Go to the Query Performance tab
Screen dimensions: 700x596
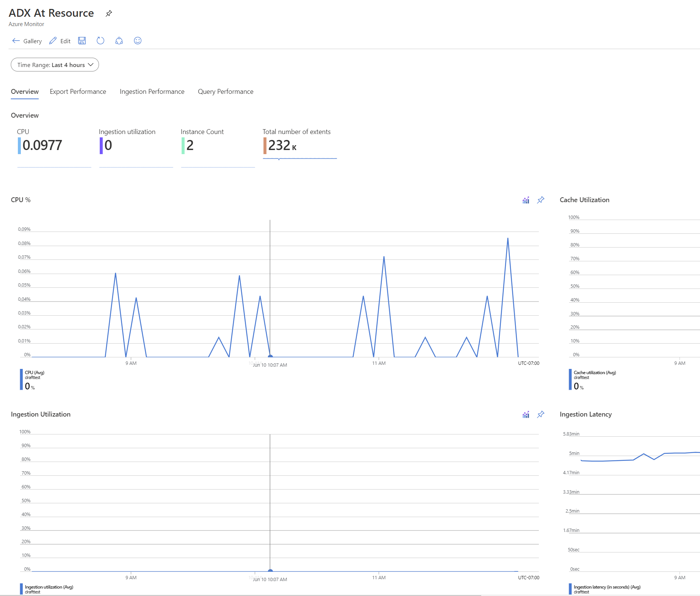coord(226,92)
